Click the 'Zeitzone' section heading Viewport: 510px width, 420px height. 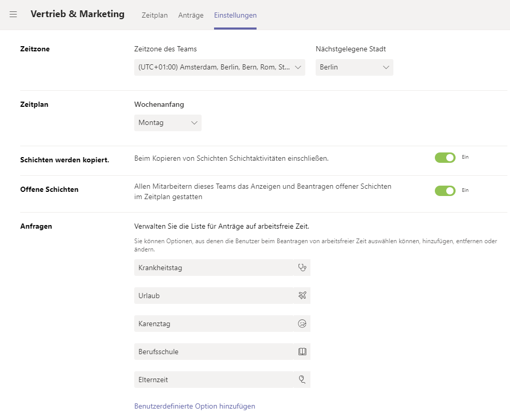[x=35, y=49]
